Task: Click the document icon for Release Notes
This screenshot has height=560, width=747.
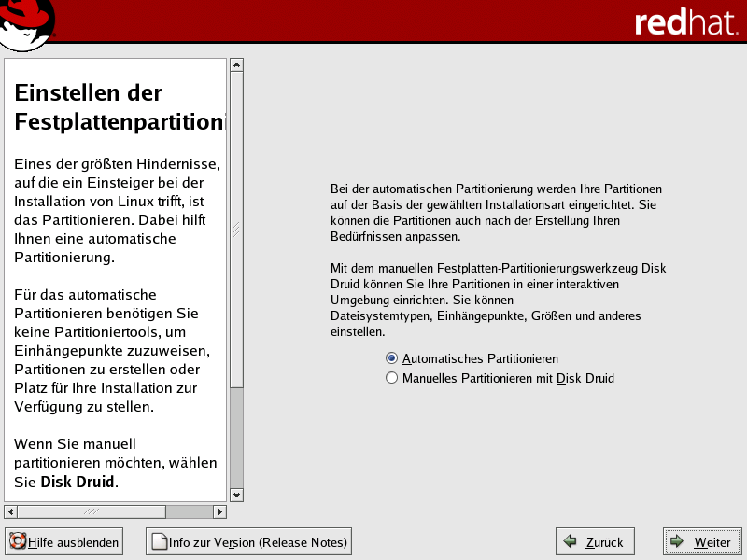Action: [159, 541]
